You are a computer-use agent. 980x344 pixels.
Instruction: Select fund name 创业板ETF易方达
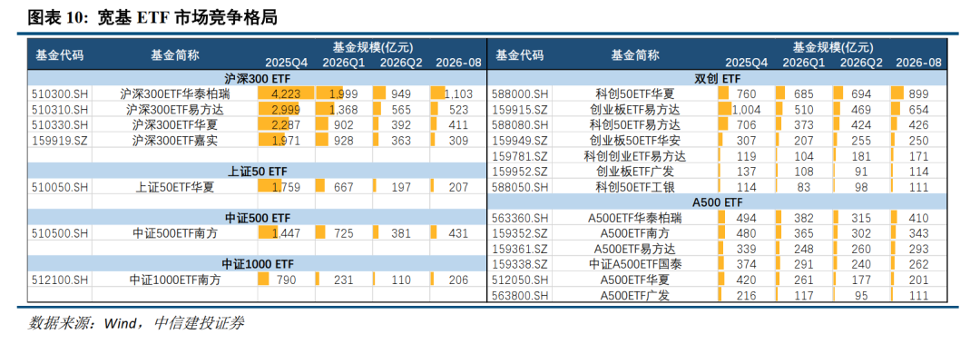point(635,109)
